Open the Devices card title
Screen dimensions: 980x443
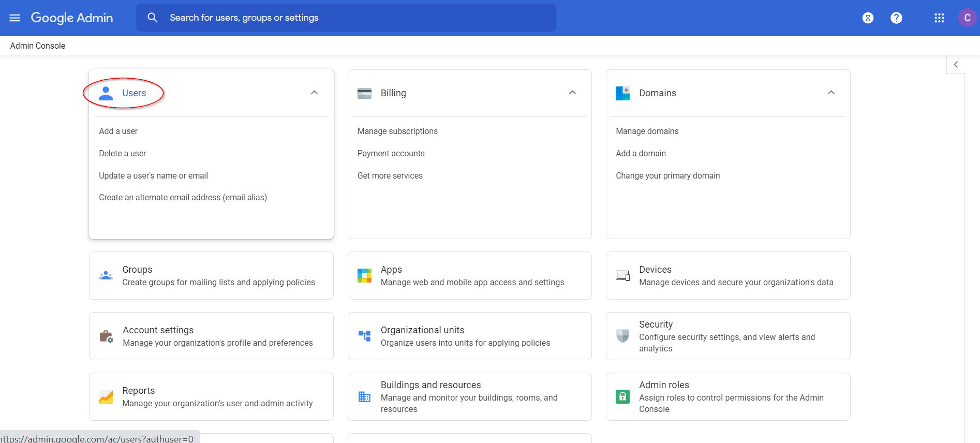655,270
